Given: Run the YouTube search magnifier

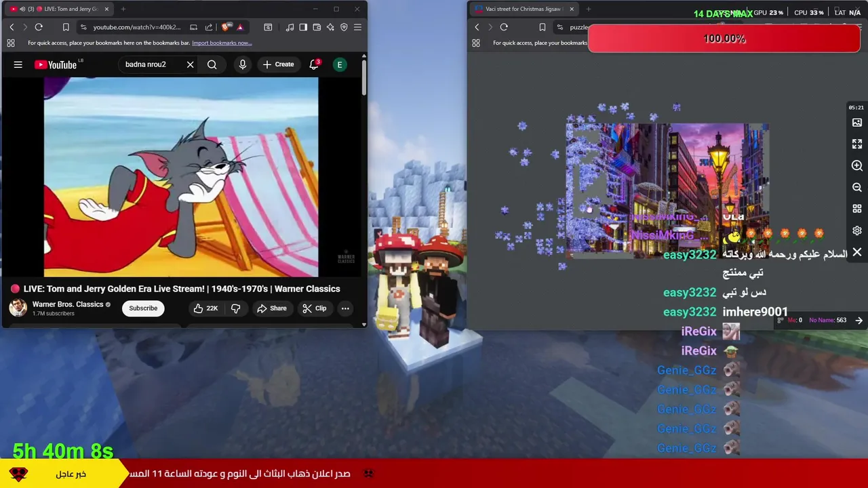Looking at the screenshot, I should [x=212, y=64].
